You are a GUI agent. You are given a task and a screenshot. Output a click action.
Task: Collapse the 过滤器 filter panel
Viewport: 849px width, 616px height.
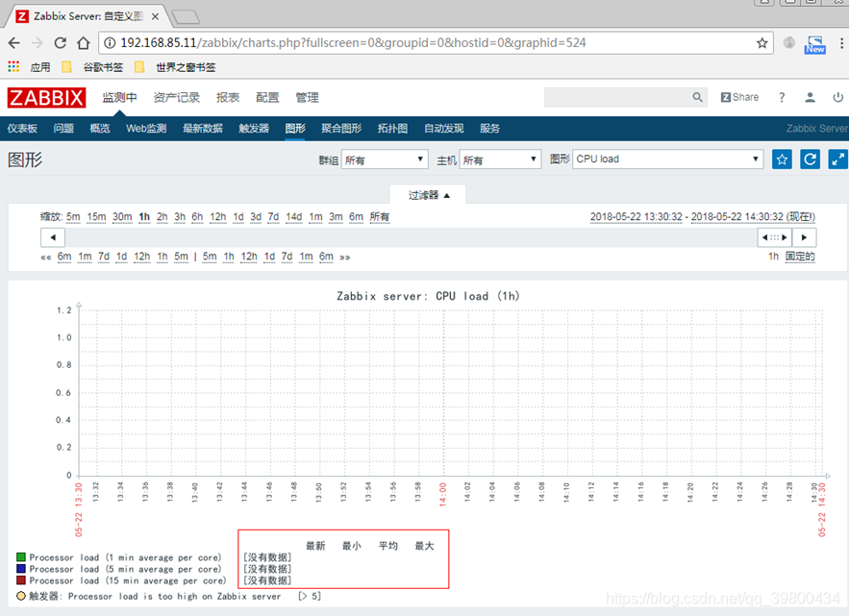pyautogui.click(x=428, y=195)
